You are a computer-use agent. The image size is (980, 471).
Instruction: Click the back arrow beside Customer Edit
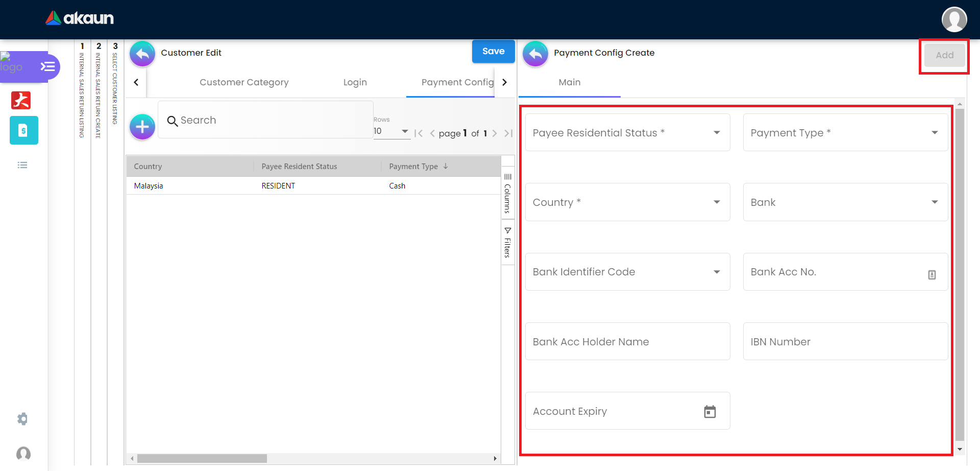pos(142,53)
